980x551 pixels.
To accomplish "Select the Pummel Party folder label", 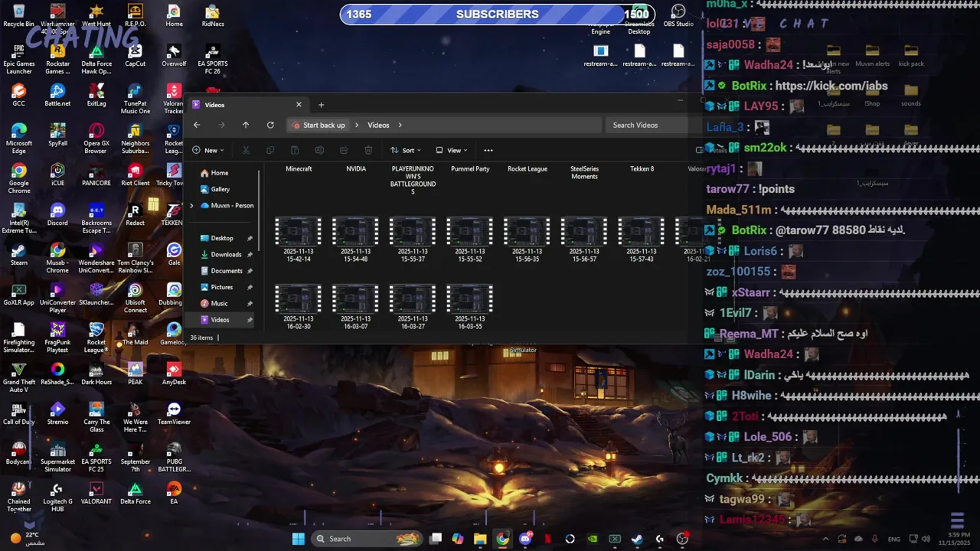I will click(470, 168).
